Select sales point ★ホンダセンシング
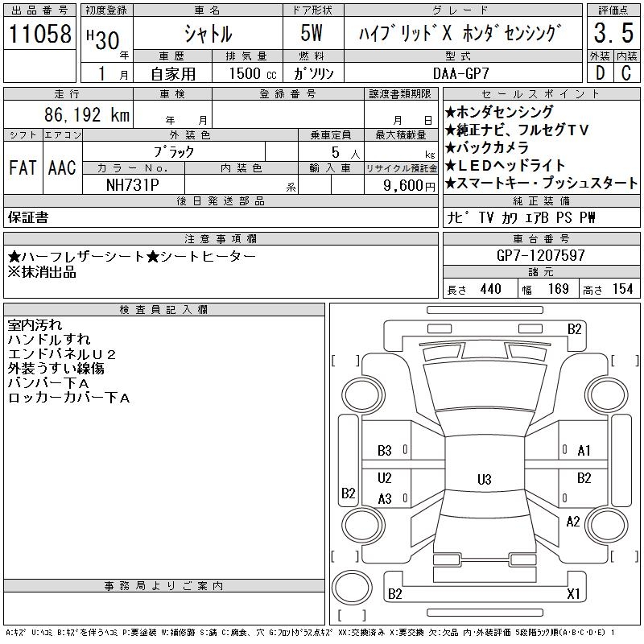This screenshot has height=644, width=644. (x=499, y=112)
